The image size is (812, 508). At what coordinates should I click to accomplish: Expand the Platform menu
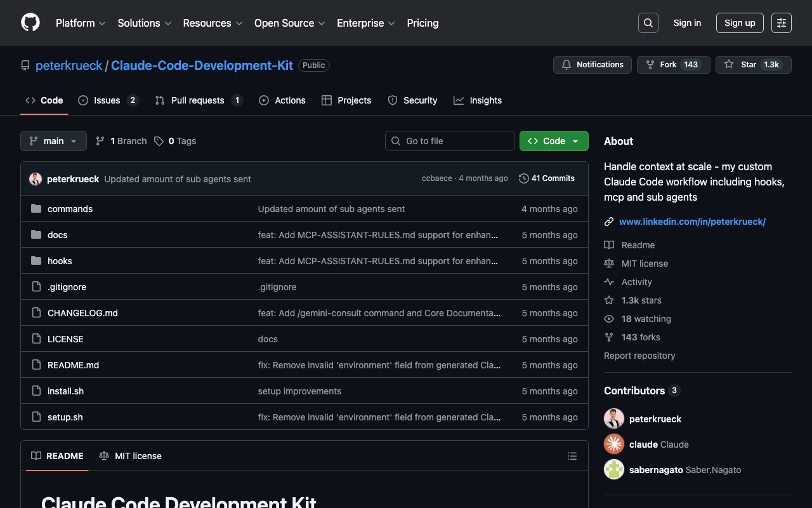click(x=81, y=23)
